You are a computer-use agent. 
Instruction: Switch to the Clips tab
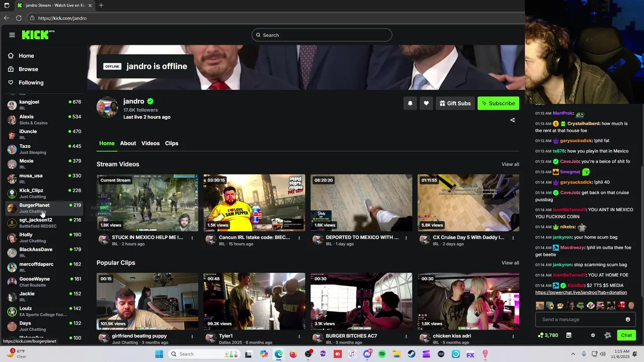(172, 143)
